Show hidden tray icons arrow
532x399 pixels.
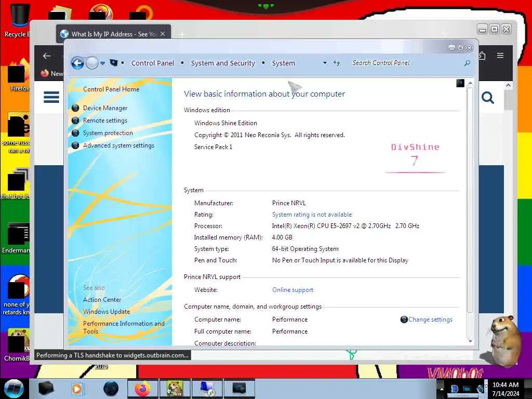pyautogui.click(x=442, y=389)
